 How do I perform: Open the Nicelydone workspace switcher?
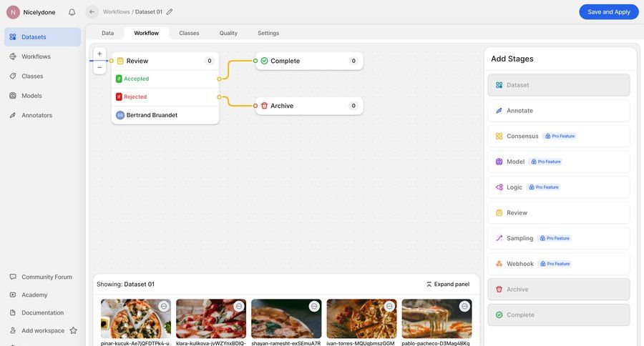(32, 12)
